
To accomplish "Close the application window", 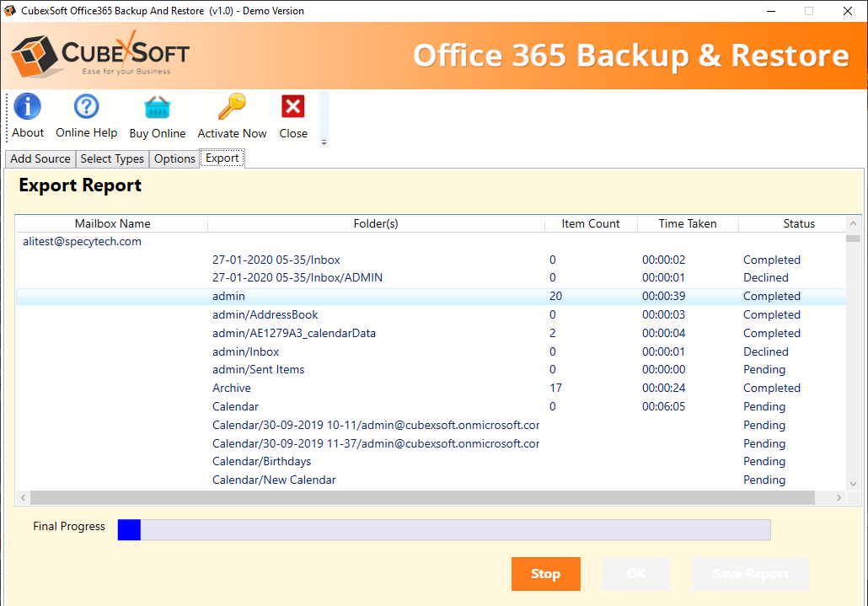I will (x=848, y=11).
